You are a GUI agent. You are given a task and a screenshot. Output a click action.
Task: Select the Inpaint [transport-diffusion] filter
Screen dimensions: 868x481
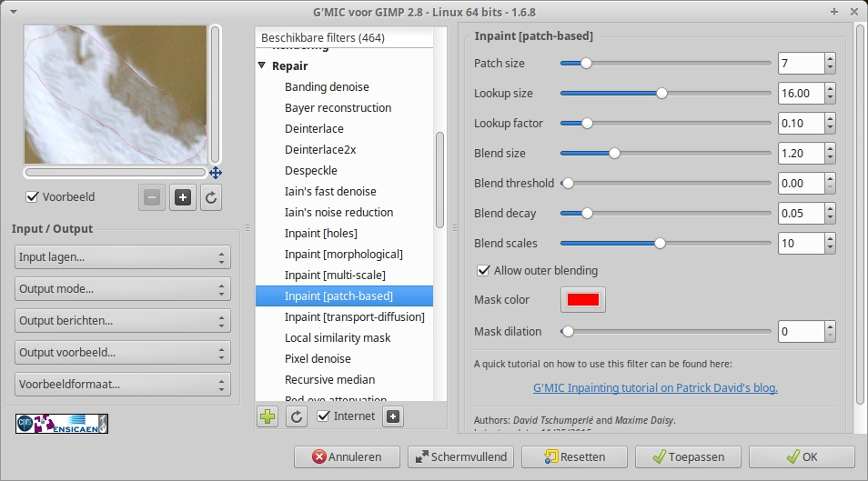[x=354, y=316]
